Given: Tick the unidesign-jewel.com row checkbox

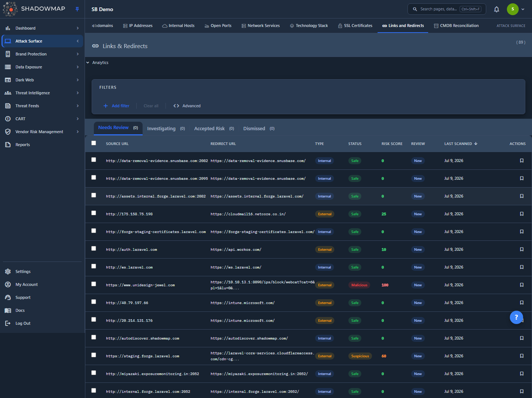Looking at the screenshot, I should (x=94, y=284).
